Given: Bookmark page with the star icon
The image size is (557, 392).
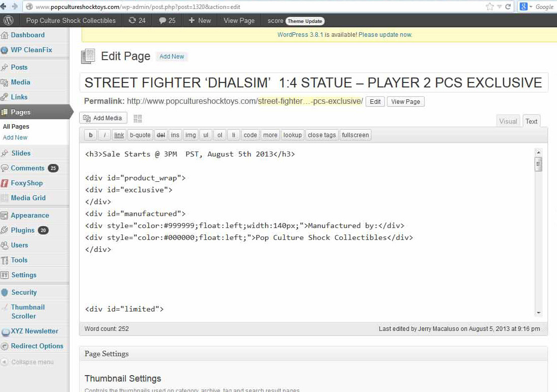Looking at the screenshot, I should (490, 6).
